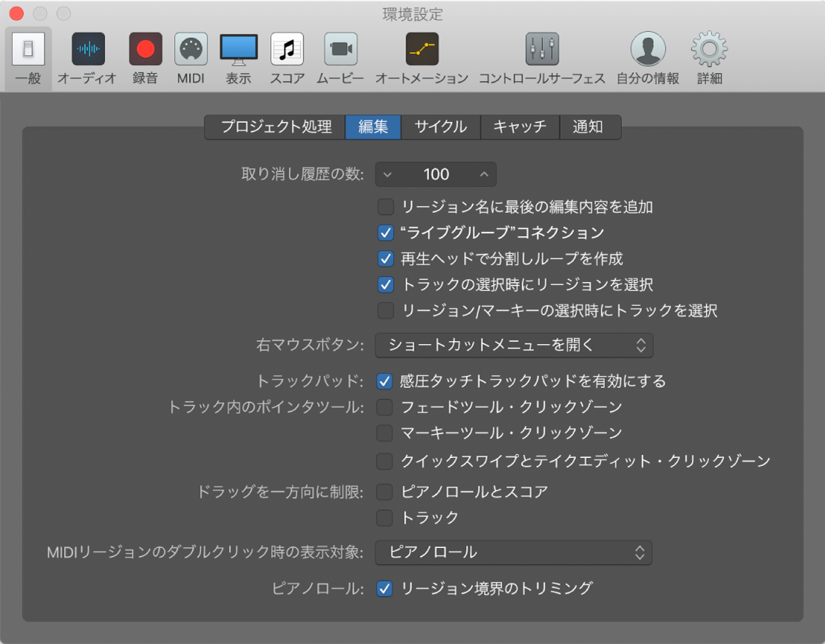Enable フェードツール・クリックゾーン
Image resolution: width=825 pixels, height=644 pixels.
[x=385, y=407]
